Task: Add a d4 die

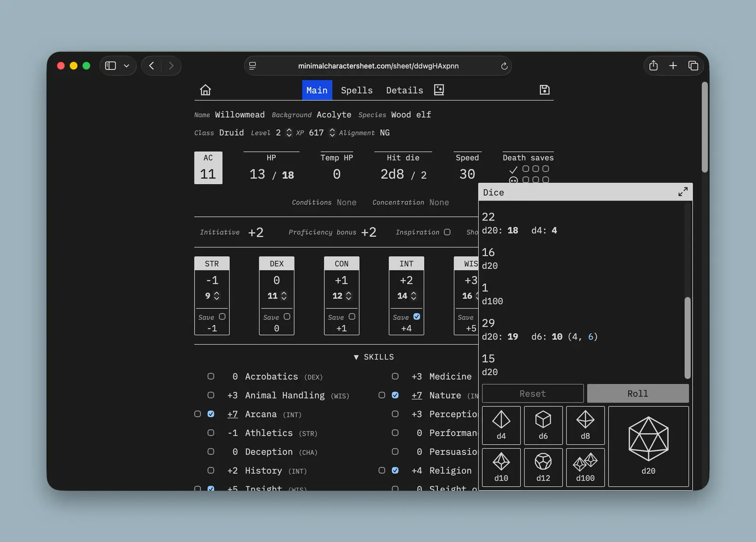Action: [x=501, y=425]
